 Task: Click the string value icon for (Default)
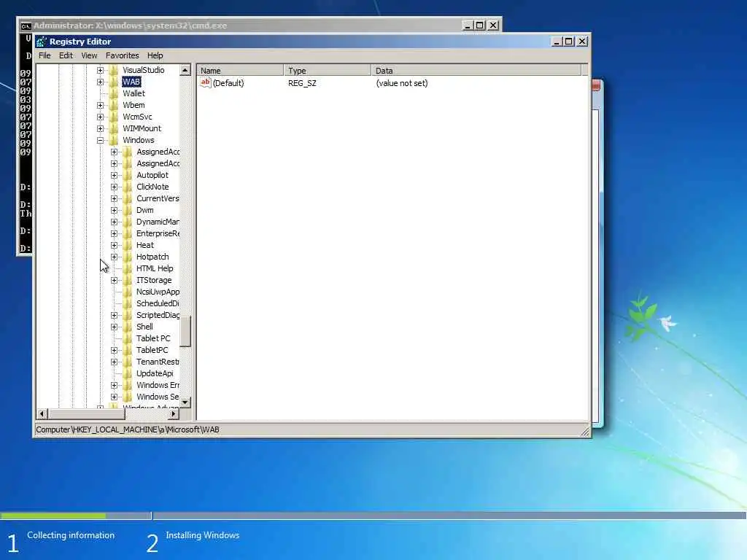tap(205, 83)
